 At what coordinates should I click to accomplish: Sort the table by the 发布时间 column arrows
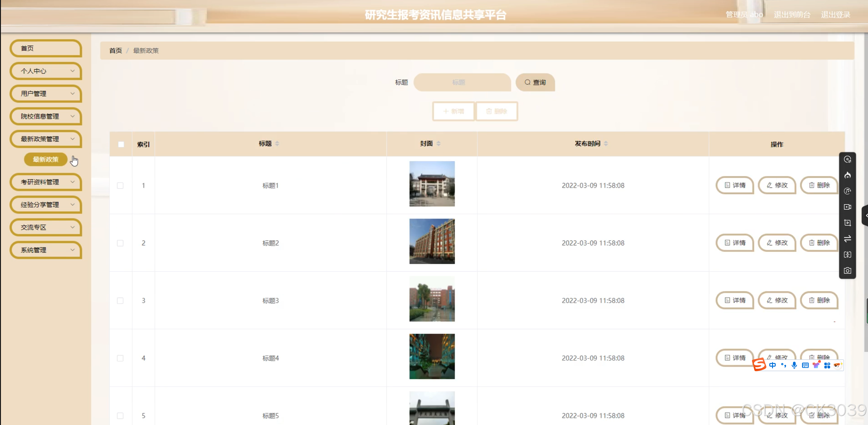606,143
